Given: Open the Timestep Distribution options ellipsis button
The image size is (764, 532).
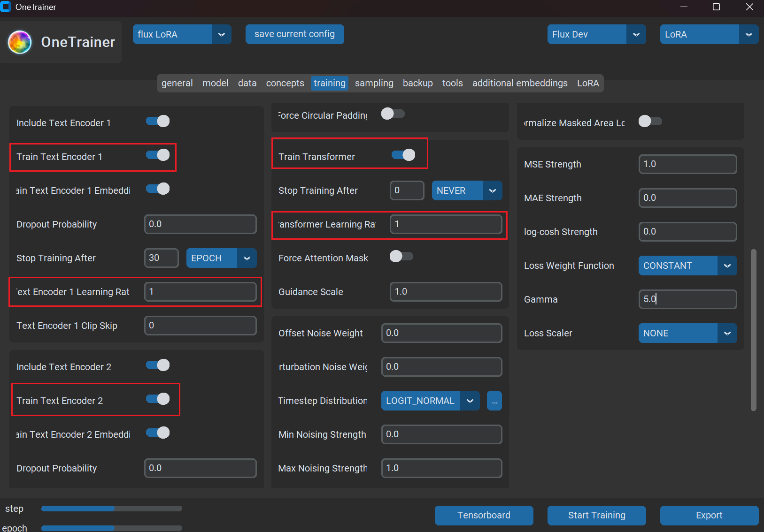Looking at the screenshot, I should click(x=494, y=401).
